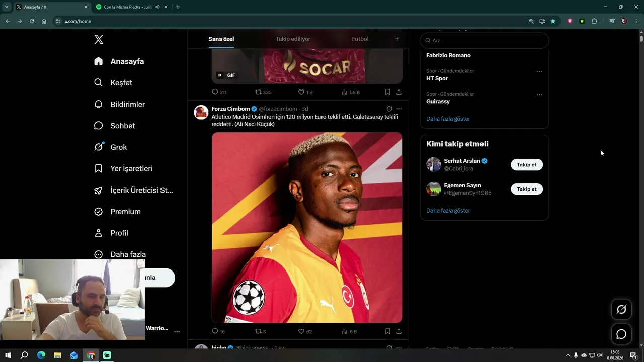The width and height of the screenshot is (644, 362).
Task: View analytics of the Forza Cimbom post
Action: [349, 331]
